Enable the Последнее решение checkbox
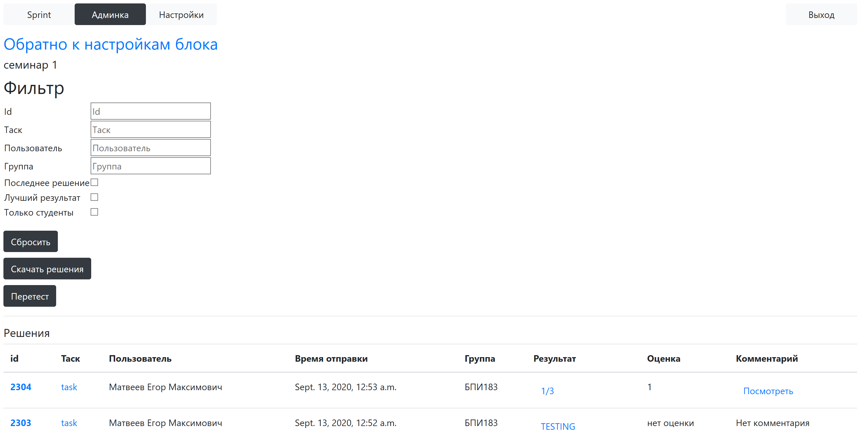The width and height of the screenshot is (868, 442). (x=94, y=183)
